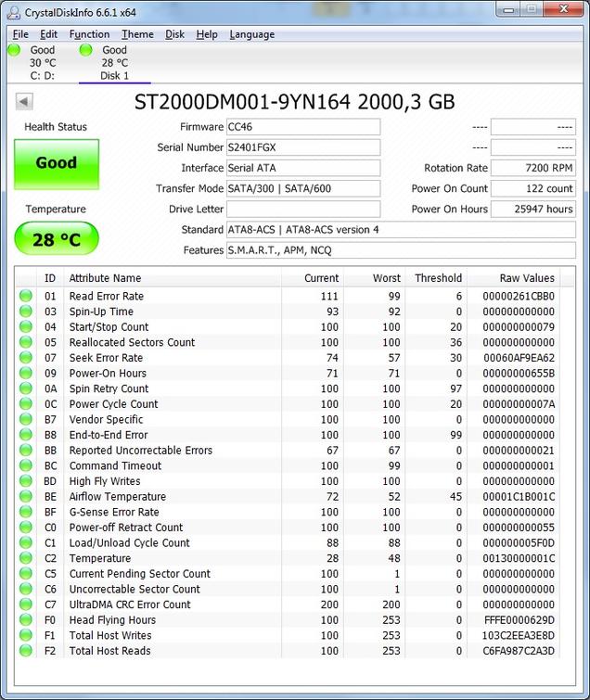Viewport: 590px width, 700px height.
Task: Click status orb of Total Host Reads
Action: (x=26, y=651)
